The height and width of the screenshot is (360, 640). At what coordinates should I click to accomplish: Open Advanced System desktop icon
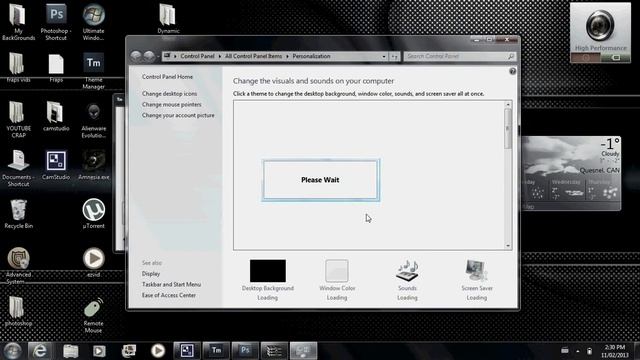click(x=18, y=265)
